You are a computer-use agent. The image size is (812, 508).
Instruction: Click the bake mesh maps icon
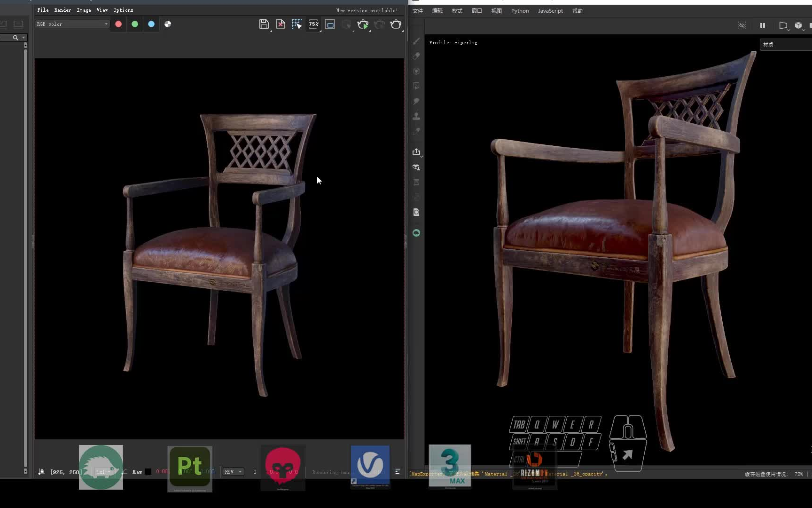(x=416, y=167)
